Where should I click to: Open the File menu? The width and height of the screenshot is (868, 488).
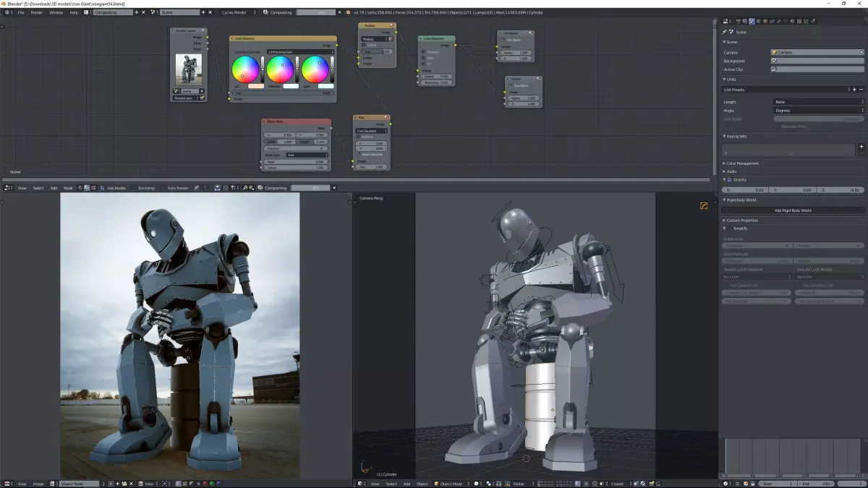(x=20, y=12)
